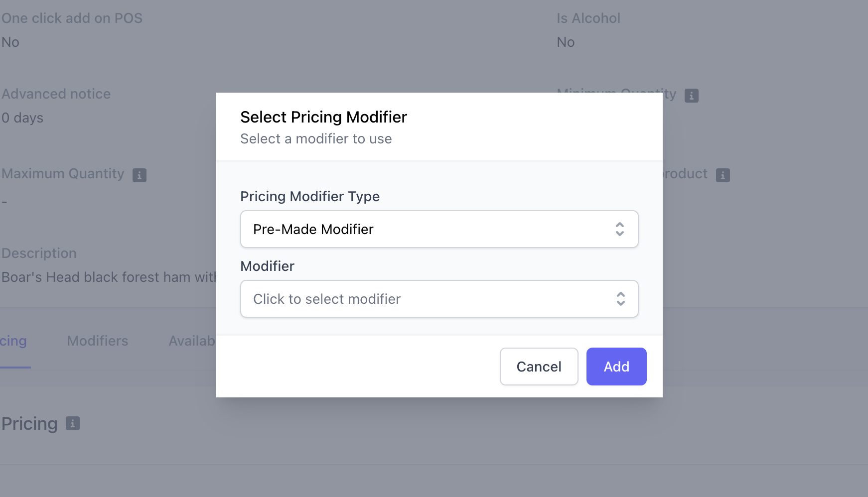The image size is (868, 497).
Task: Switch to the partially hidden Availability tab
Action: (192, 341)
